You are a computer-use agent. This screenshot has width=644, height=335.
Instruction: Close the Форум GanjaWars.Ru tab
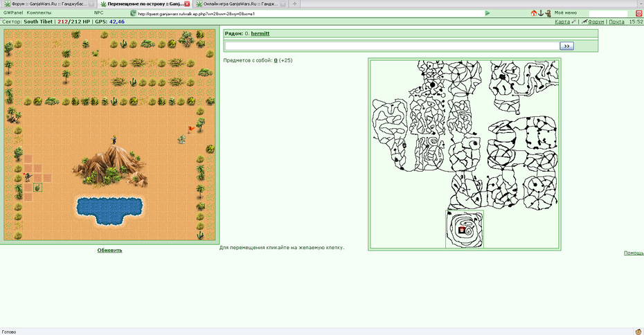[91, 3]
